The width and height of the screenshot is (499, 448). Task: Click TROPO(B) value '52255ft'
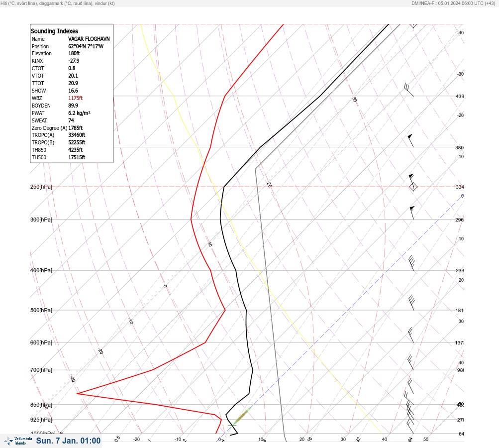coord(77,142)
